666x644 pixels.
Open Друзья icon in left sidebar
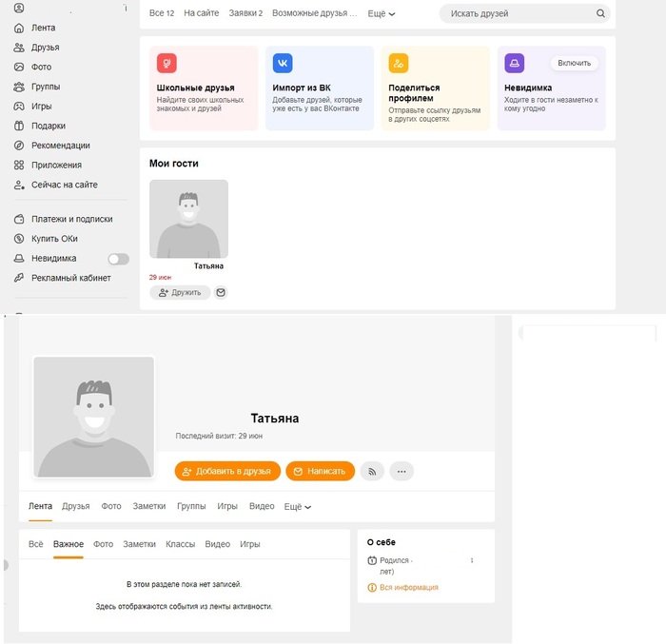(19, 48)
